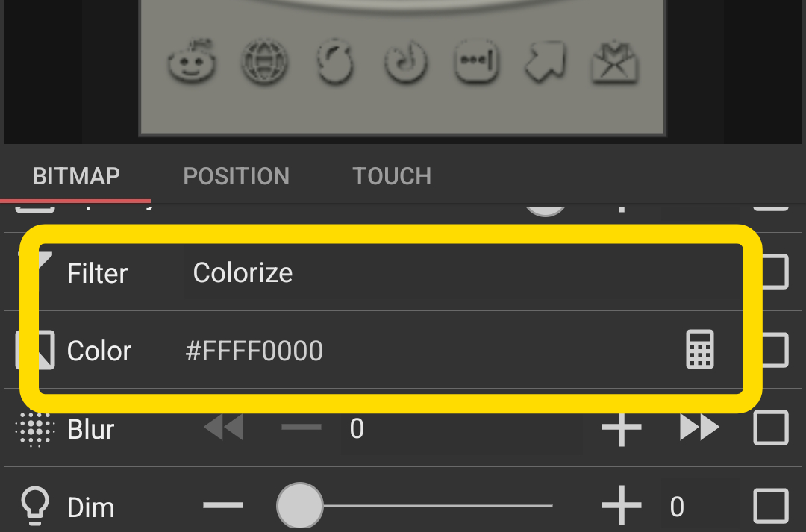Screen dimensions: 806x532
Task: Click the Blur dotted icon
Action: [x=35, y=429]
